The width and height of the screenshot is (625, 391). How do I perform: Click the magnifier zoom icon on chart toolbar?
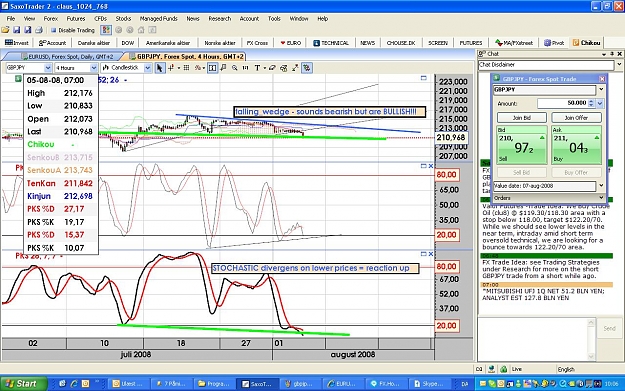pos(234,68)
